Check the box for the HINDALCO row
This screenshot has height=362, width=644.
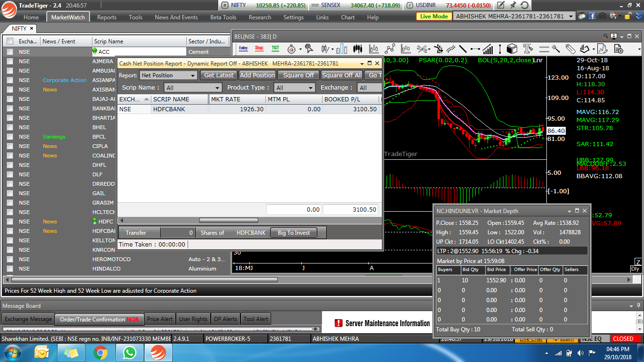coord(10,269)
